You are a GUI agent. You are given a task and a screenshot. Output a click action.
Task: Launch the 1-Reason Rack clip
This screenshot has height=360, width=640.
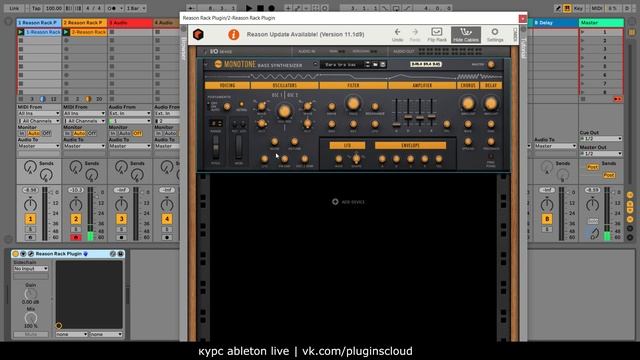[x=20, y=32]
